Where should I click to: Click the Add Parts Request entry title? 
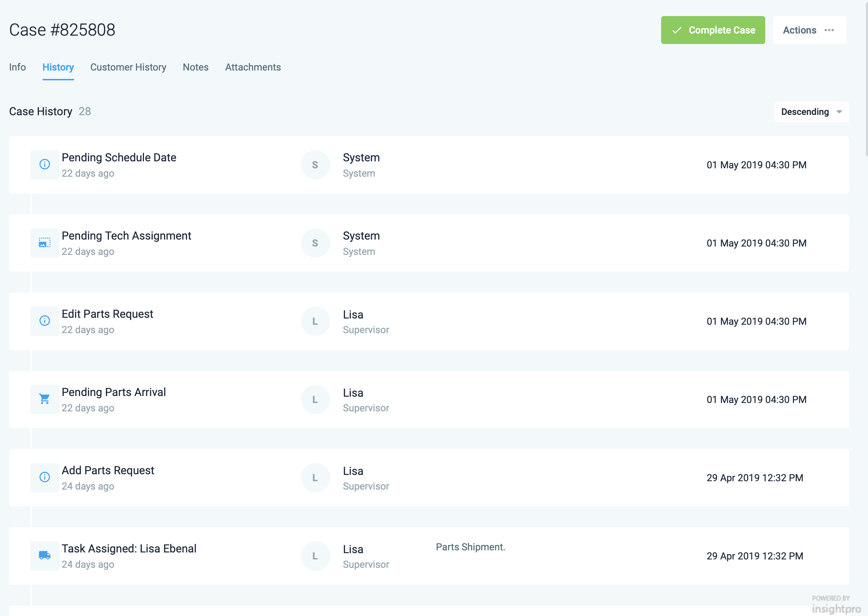pyautogui.click(x=108, y=470)
